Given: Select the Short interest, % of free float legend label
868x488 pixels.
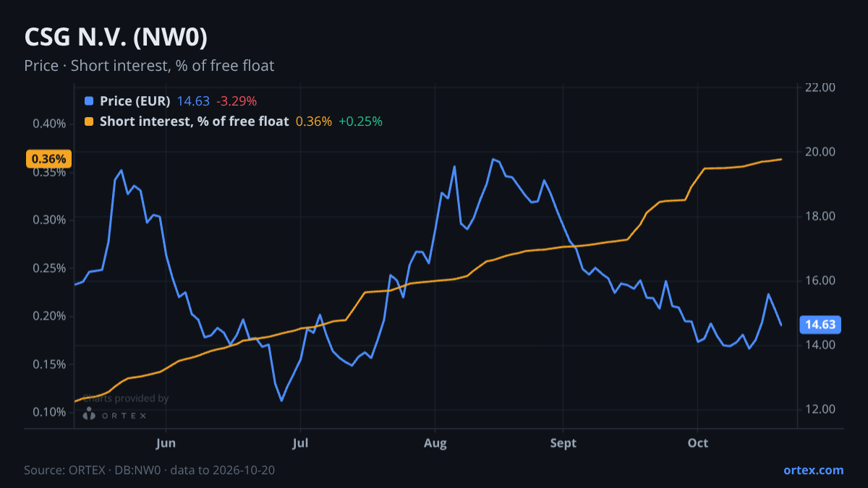Looking at the screenshot, I should pos(194,121).
